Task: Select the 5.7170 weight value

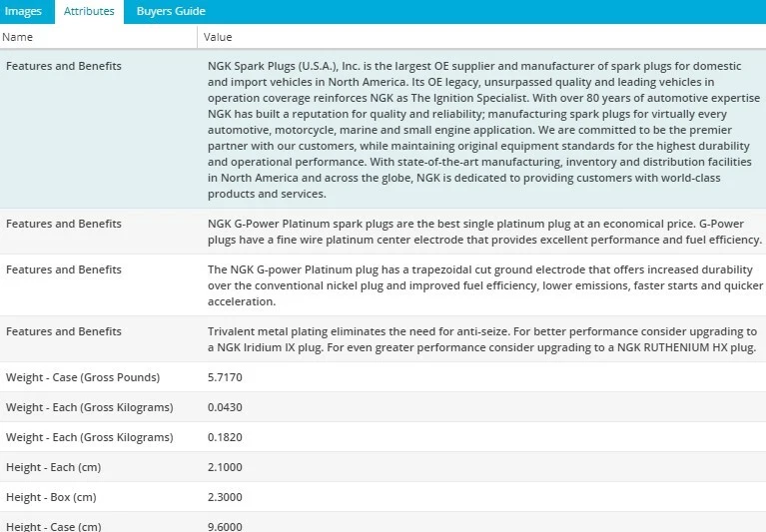Action: click(225, 377)
